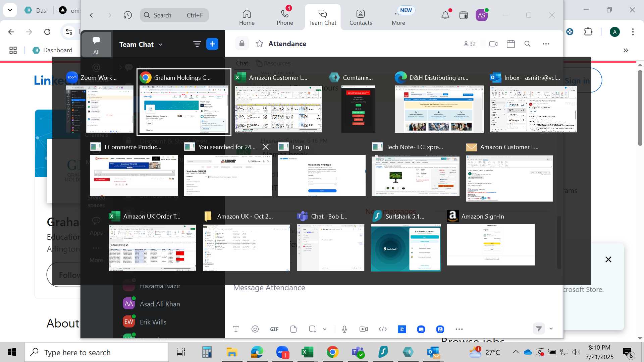Image resolution: width=644 pixels, height=362 pixels.
Task: Switch to Team Chat tab
Action: point(323,17)
